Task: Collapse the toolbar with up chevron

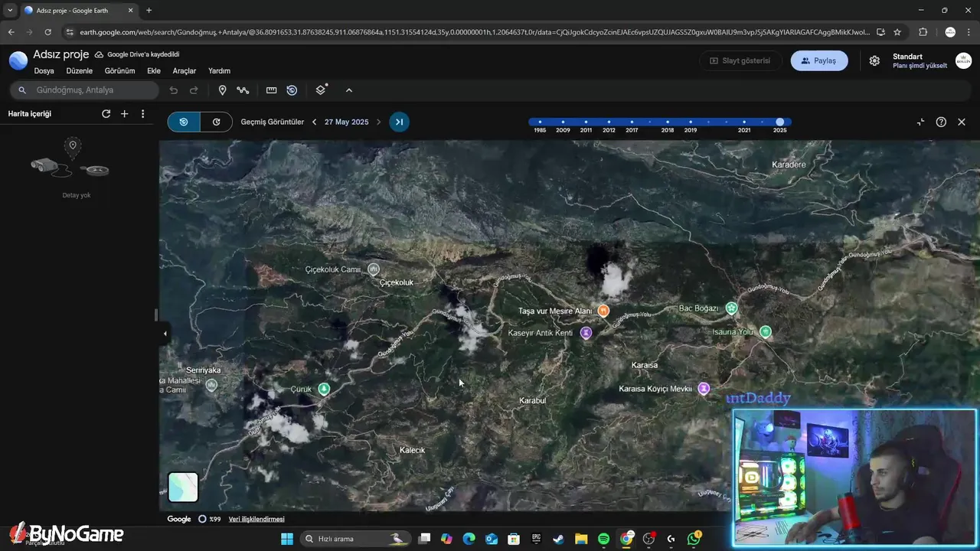Action: click(x=349, y=90)
